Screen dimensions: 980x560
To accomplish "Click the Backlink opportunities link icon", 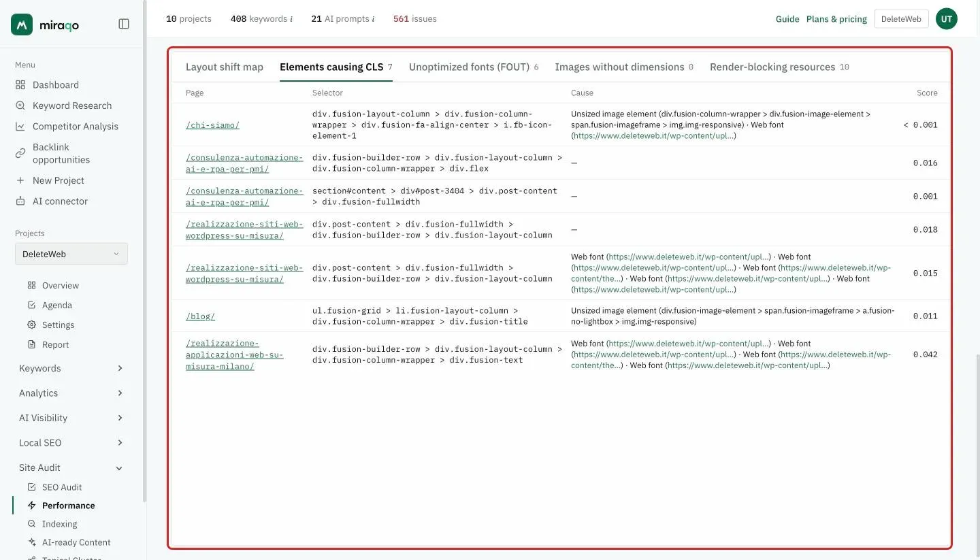I will 20,153.
